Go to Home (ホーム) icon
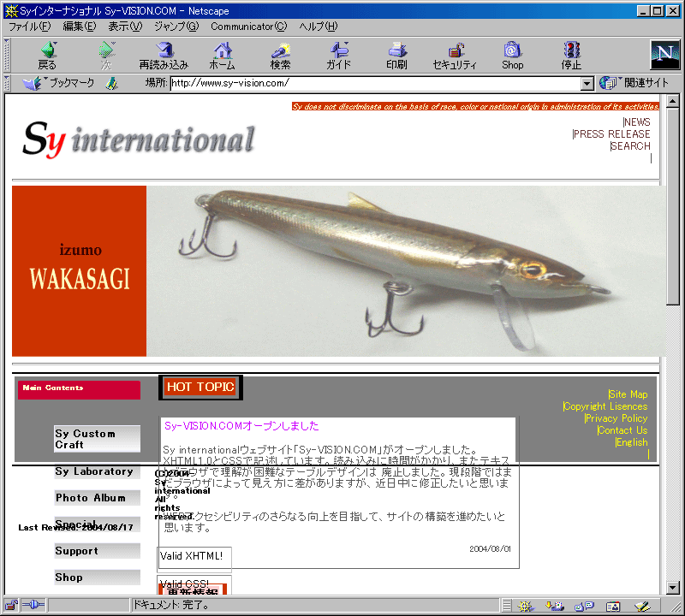Viewport: 685px width, 616px height. tap(223, 56)
